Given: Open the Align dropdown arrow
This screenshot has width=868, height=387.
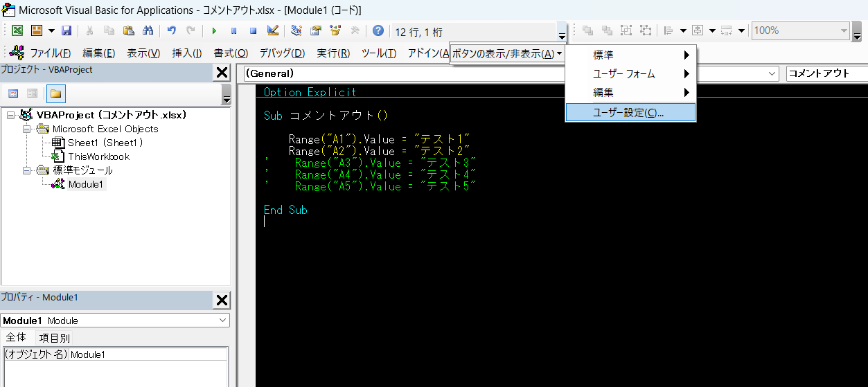Looking at the screenshot, I should pos(682,30).
